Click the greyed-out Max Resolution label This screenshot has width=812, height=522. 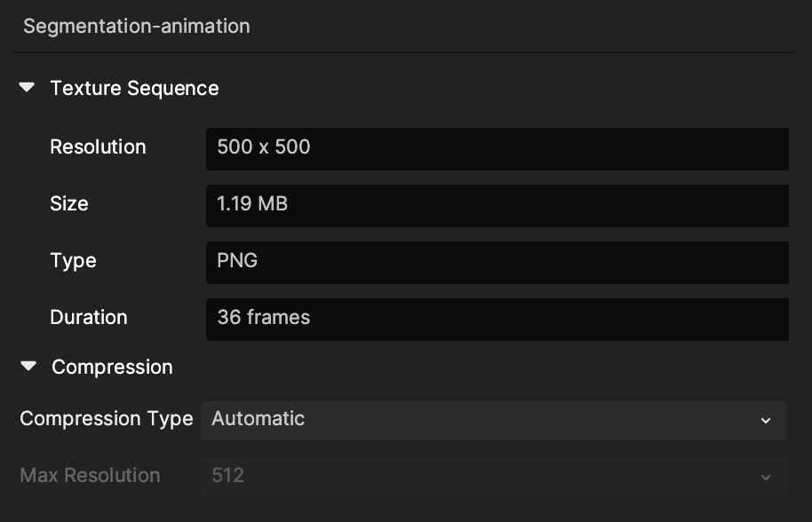(90, 475)
